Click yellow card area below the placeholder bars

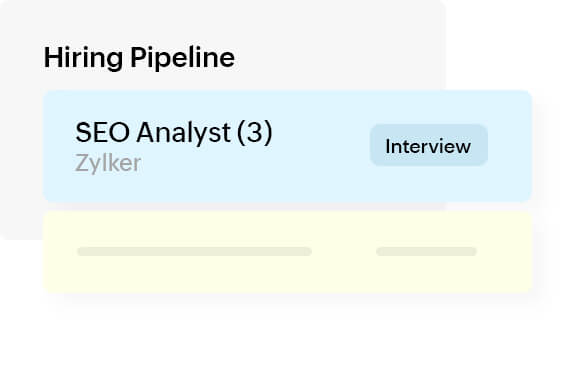pos(287,274)
